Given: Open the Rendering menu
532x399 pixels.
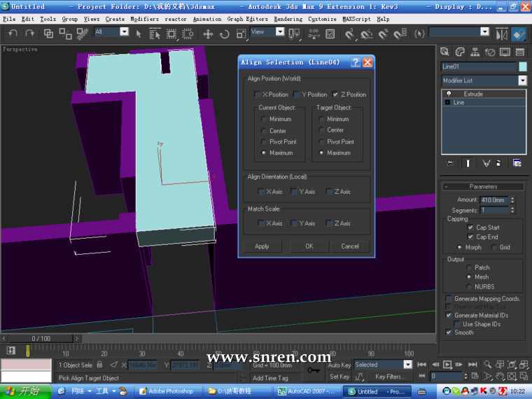Looking at the screenshot, I should click(x=288, y=19).
